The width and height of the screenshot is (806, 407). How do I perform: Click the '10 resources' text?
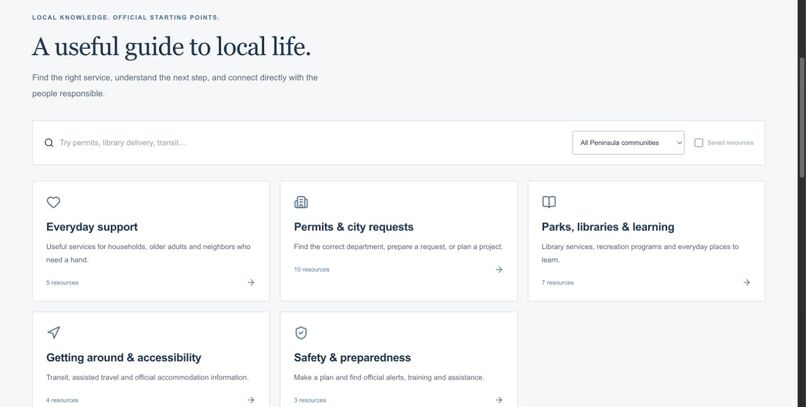point(312,270)
